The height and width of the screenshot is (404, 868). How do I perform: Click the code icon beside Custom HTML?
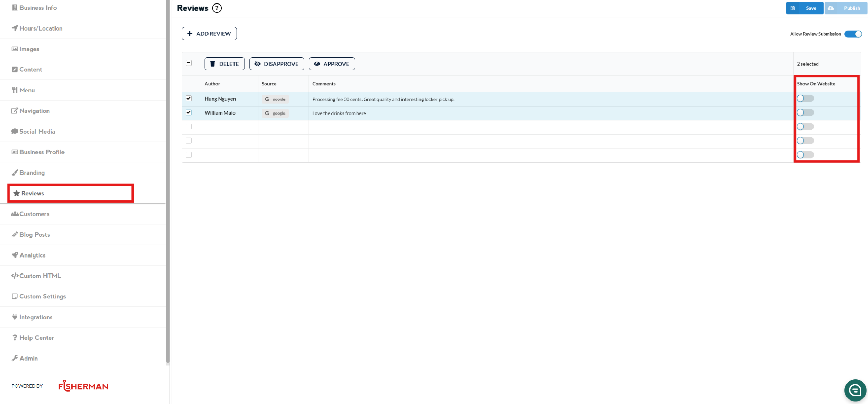click(x=15, y=276)
